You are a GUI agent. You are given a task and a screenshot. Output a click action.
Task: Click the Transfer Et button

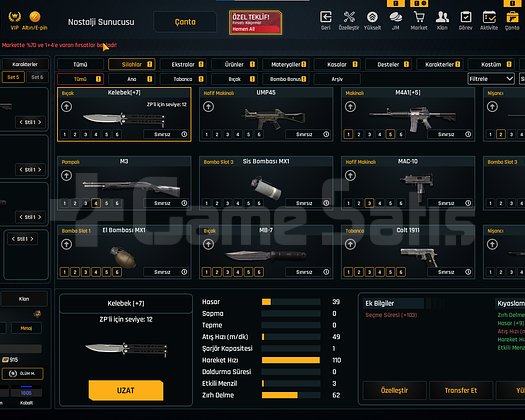(x=461, y=390)
